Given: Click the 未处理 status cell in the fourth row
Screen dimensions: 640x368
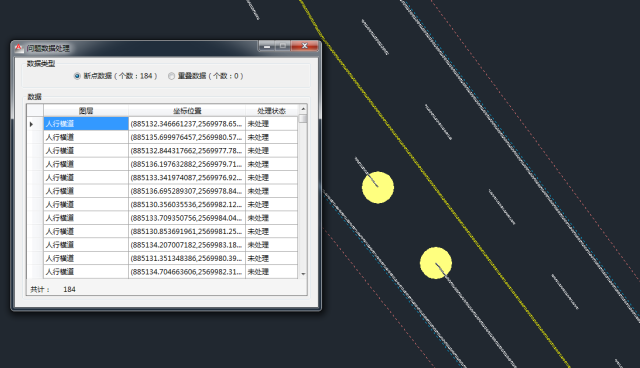Looking at the screenshot, I should point(271,164).
